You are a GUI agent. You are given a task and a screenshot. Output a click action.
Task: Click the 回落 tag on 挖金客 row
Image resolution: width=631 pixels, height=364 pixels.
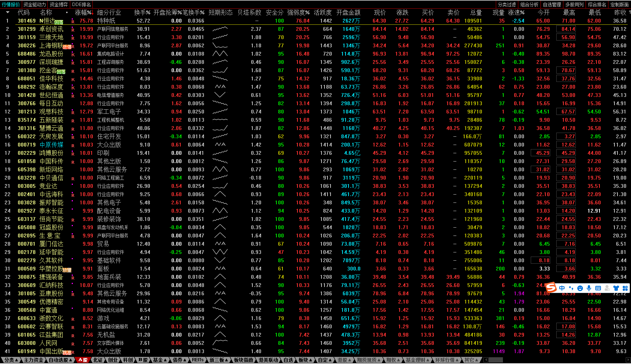(x=61, y=72)
